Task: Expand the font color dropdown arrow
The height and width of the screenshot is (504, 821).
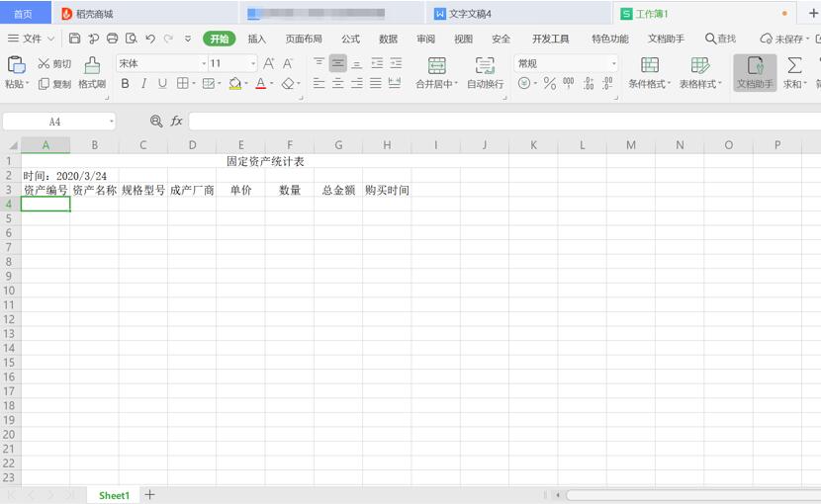Action: pyautogui.click(x=271, y=83)
